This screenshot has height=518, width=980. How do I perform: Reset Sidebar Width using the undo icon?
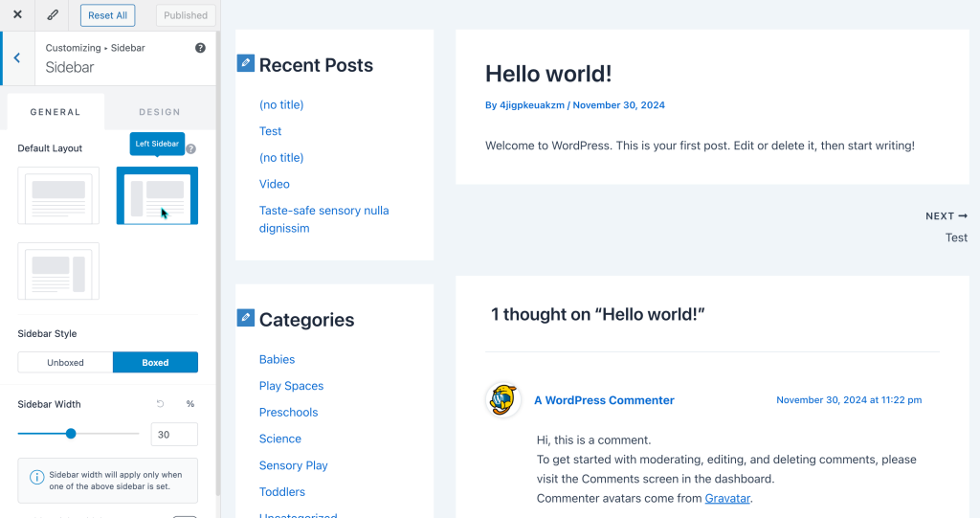tap(161, 404)
